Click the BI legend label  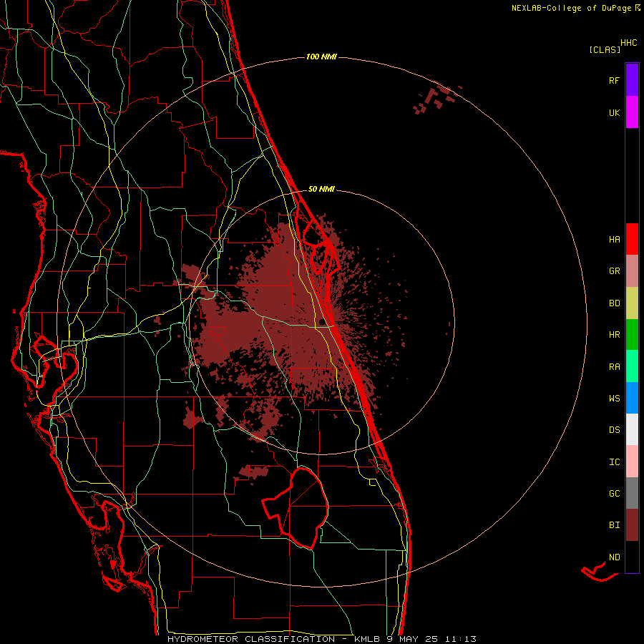[x=615, y=525]
